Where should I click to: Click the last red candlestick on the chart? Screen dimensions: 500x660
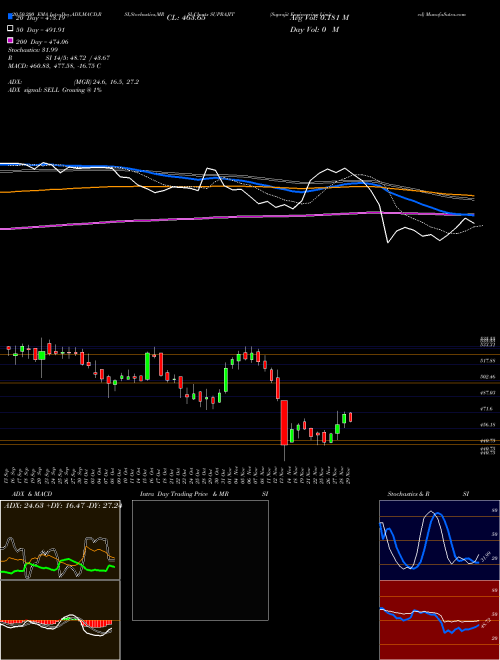350,417
